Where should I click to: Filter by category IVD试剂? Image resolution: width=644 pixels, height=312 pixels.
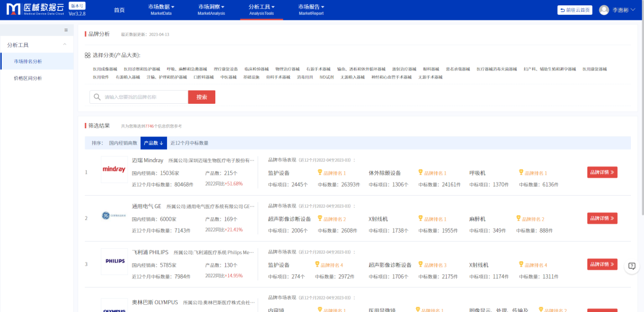click(327, 77)
